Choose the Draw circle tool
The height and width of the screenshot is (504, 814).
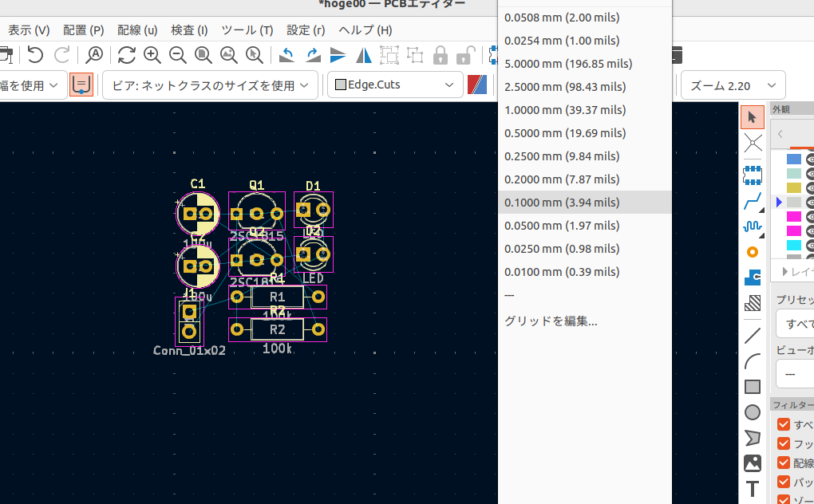[x=752, y=412]
